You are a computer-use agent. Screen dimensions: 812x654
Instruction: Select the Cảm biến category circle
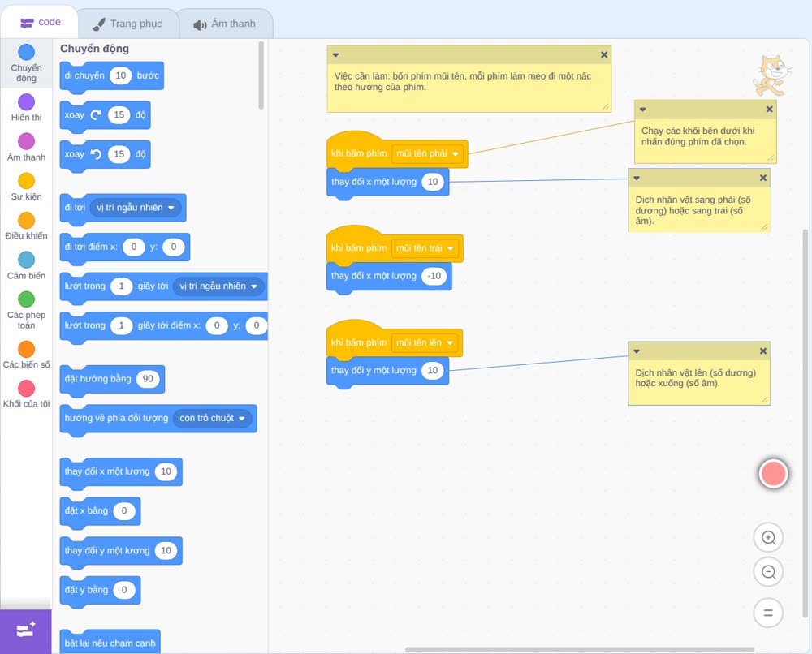pyautogui.click(x=27, y=260)
